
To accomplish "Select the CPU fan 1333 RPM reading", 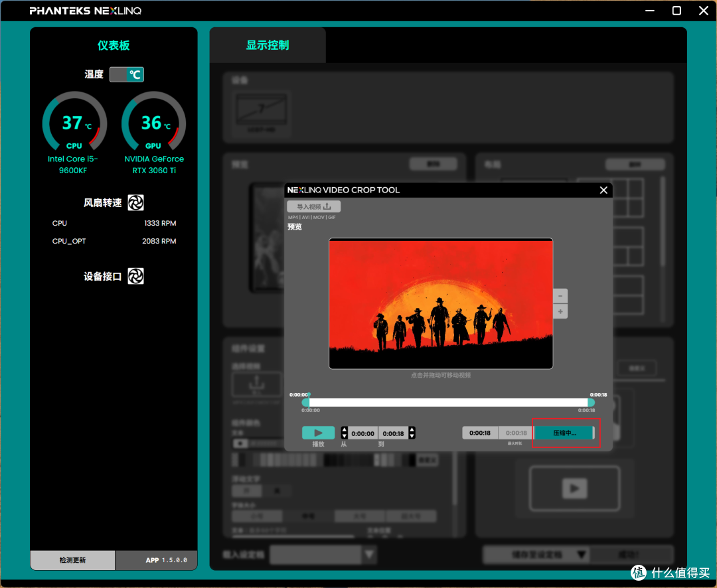I will (x=160, y=223).
